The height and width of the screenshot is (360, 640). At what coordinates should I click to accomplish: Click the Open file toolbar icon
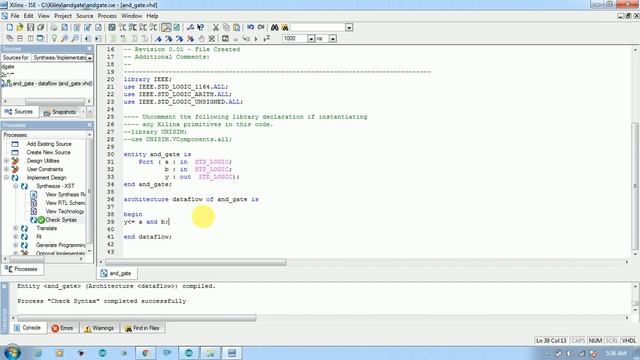[x=20, y=27]
